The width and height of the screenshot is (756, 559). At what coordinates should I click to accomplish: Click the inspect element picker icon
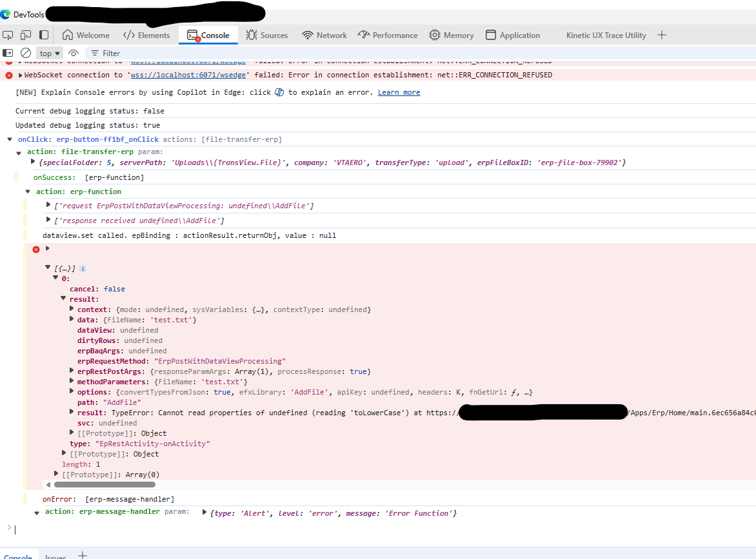(8, 35)
